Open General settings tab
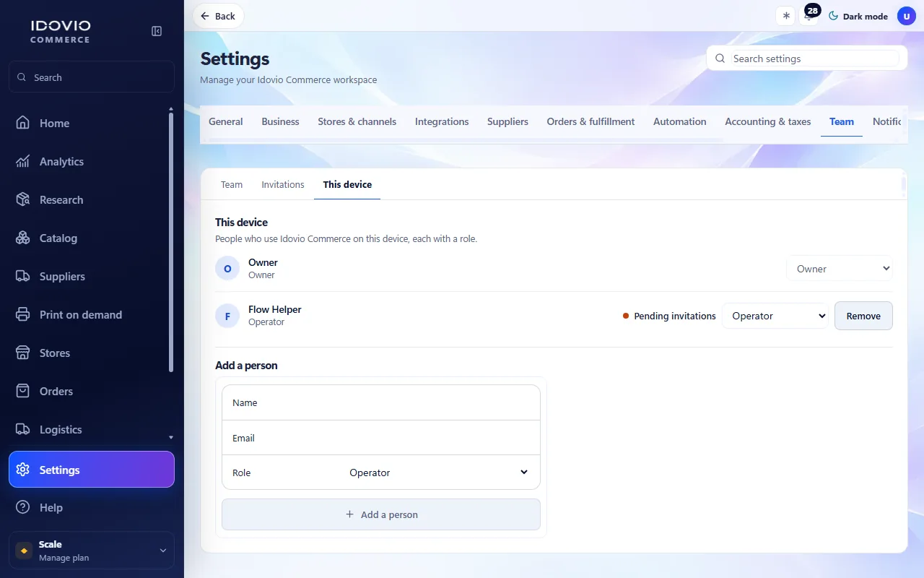924x578 pixels. pos(226,121)
